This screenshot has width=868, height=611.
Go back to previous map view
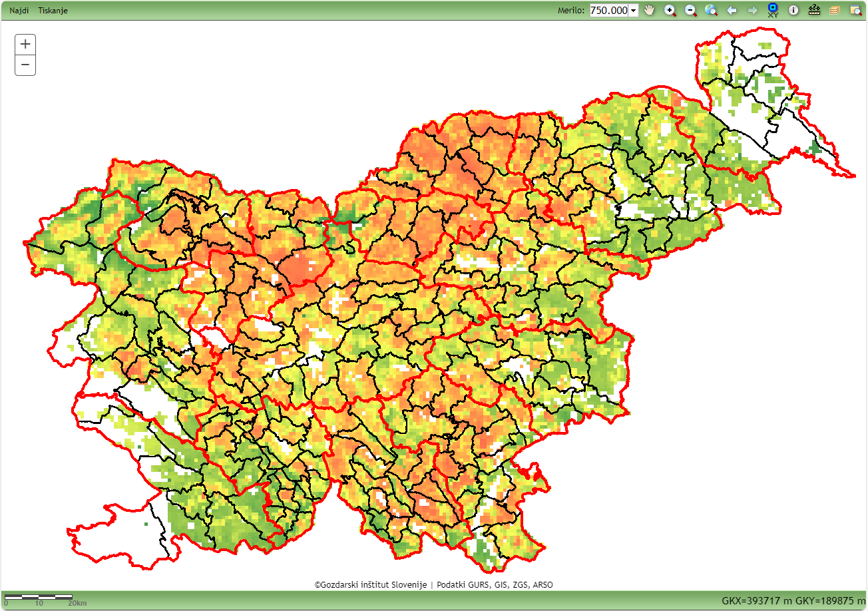click(732, 10)
